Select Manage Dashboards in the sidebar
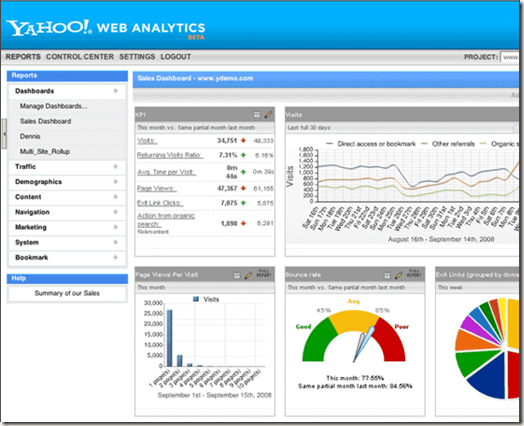Image resolution: width=524 pixels, height=426 pixels. 53,106
